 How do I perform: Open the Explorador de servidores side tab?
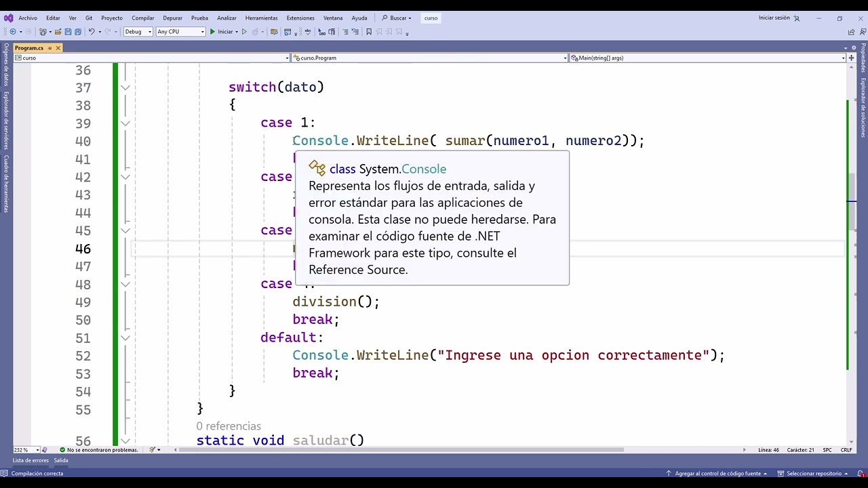pyautogui.click(x=5, y=121)
